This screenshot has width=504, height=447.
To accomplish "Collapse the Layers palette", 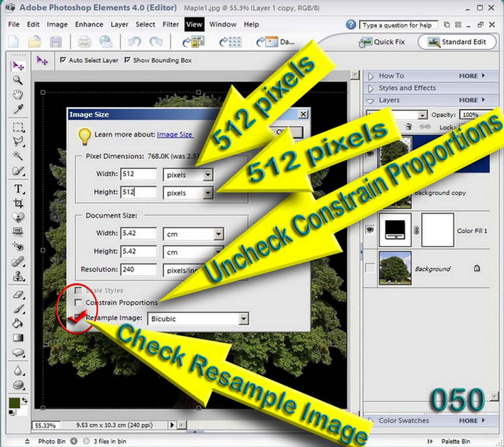I will point(370,101).
